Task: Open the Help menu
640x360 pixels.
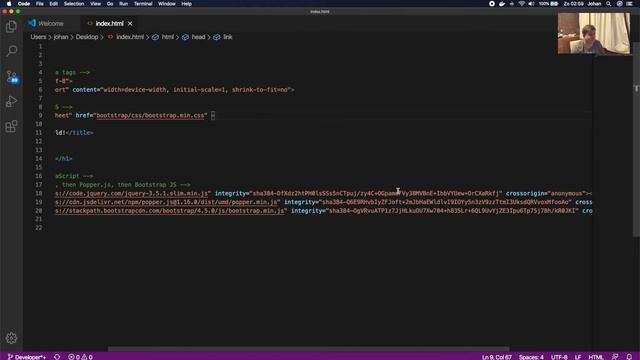Action: pos(187,4)
